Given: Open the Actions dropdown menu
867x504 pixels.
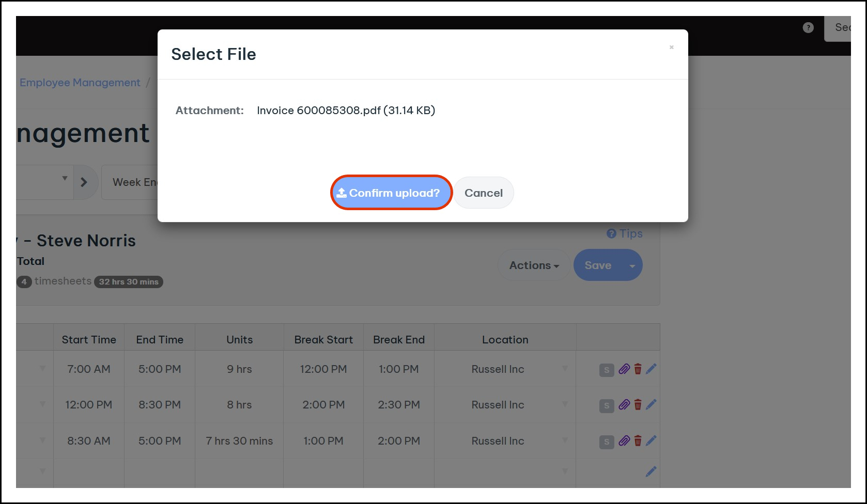Looking at the screenshot, I should pyautogui.click(x=534, y=265).
